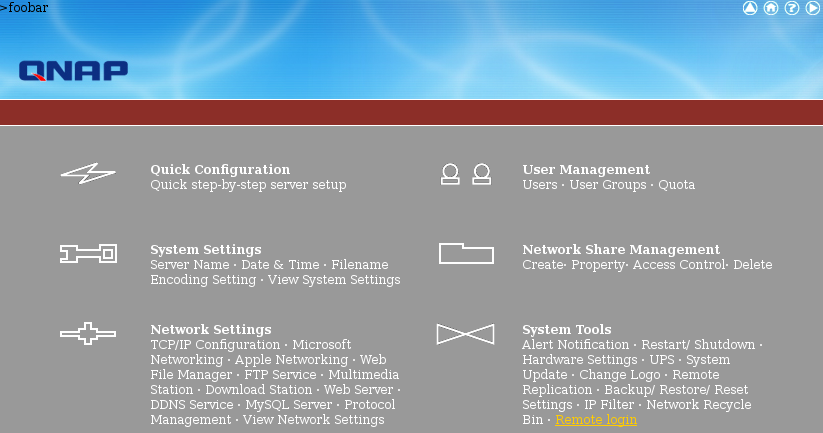
Task: Open System Settings via wrench icon
Action: click(88, 254)
